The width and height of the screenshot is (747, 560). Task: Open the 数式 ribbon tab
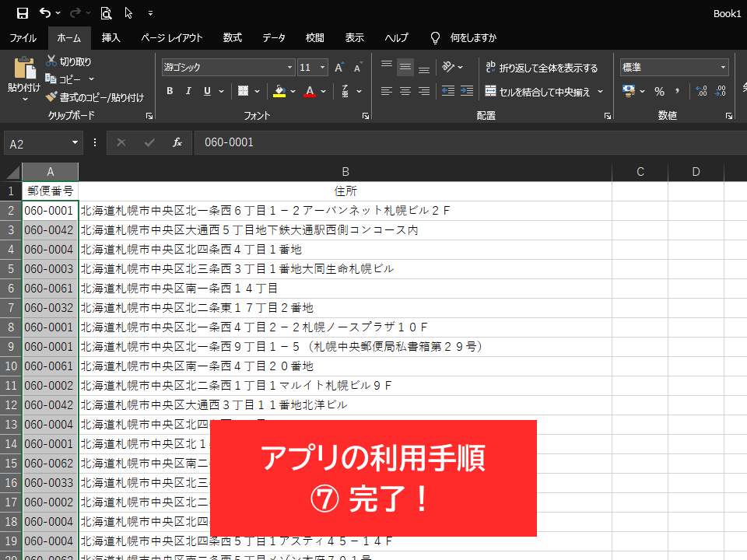(x=233, y=37)
